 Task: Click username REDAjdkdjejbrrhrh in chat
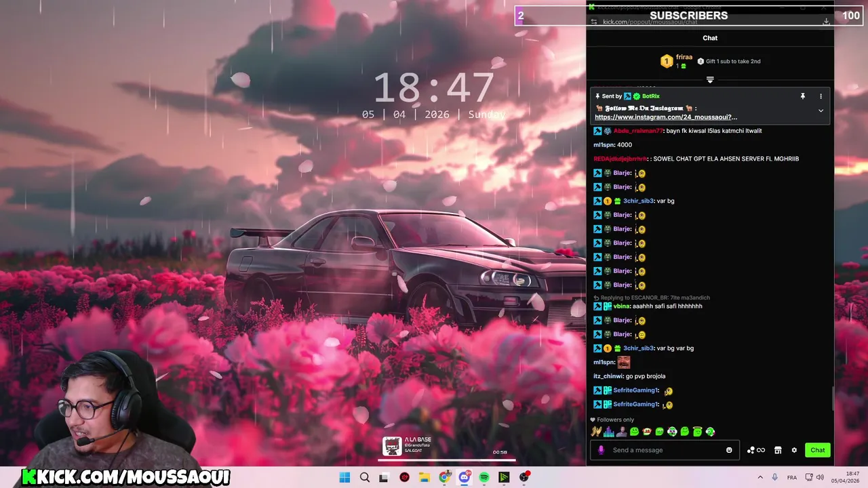tap(620, 159)
